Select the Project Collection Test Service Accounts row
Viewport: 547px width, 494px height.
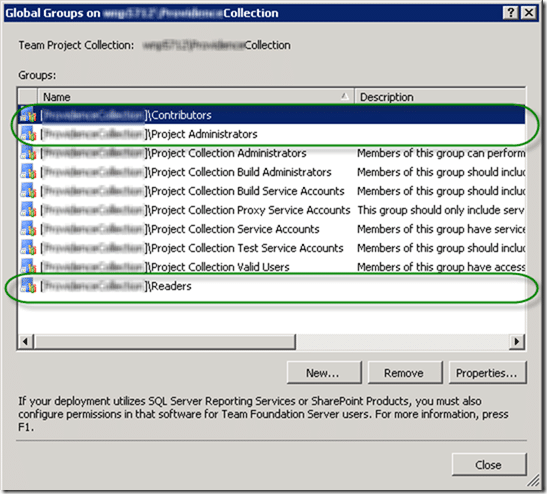(x=272, y=248)
